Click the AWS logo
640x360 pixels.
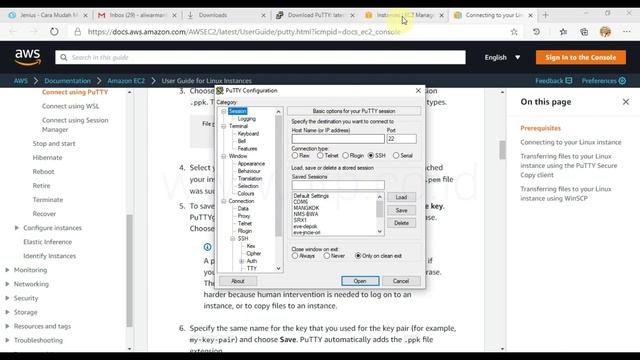coord(28,57)
